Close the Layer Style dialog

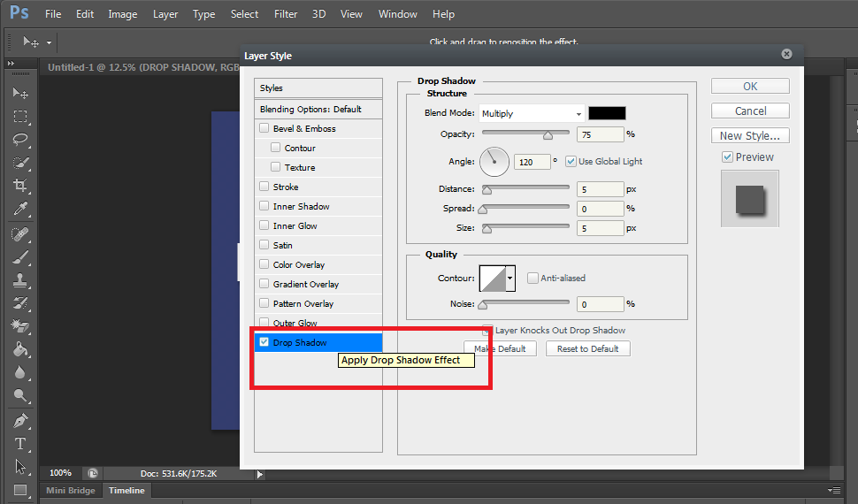[786, 54]
